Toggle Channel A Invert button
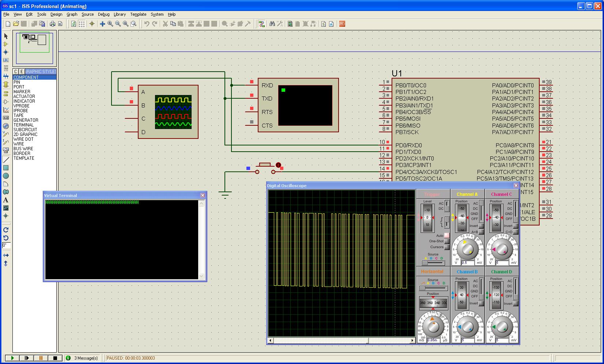604x364 pixels. (481, 226)
